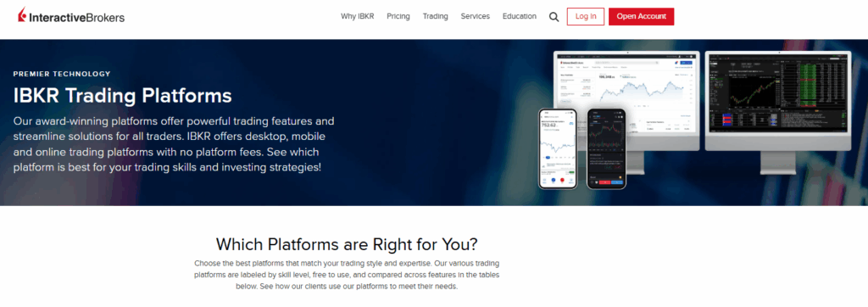Select the white mobile phone app image

(x=558, y=148)
